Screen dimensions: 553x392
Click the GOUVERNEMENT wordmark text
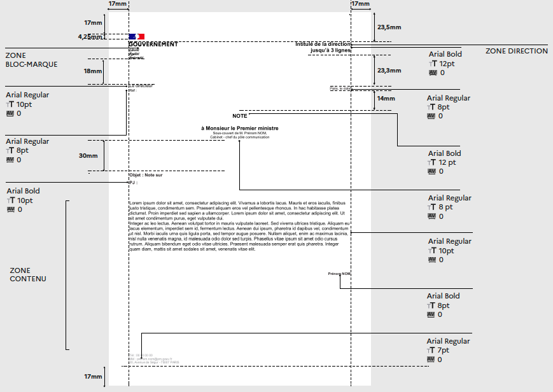tap(153, 44)
